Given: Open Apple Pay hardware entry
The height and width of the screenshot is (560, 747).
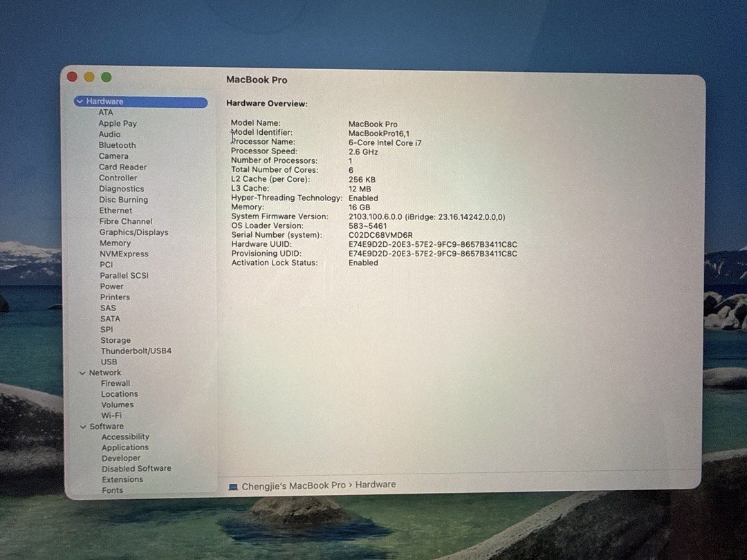Looking at the screenshot, I should pos(118,123).
